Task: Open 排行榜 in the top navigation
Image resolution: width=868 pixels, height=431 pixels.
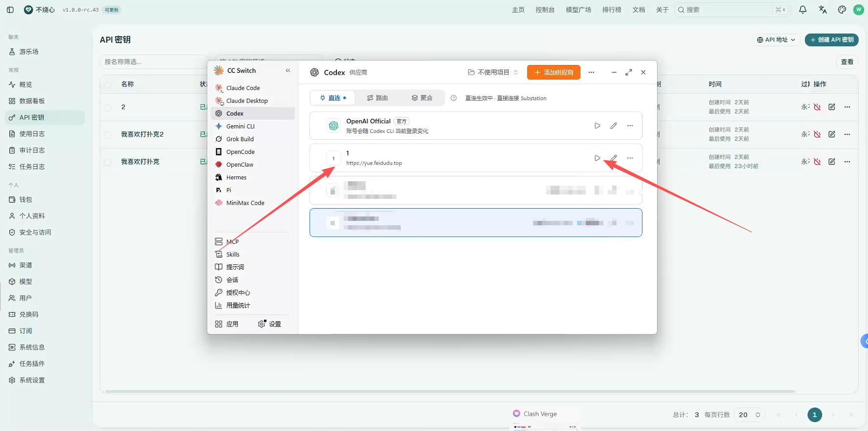Action: (612, 10)
